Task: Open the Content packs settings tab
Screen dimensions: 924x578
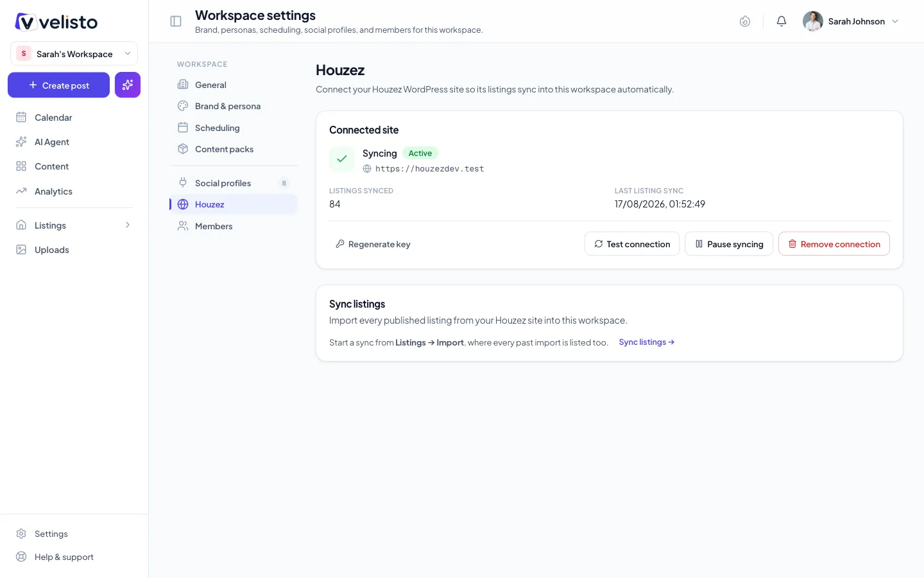Action: (x=234, y=149)
